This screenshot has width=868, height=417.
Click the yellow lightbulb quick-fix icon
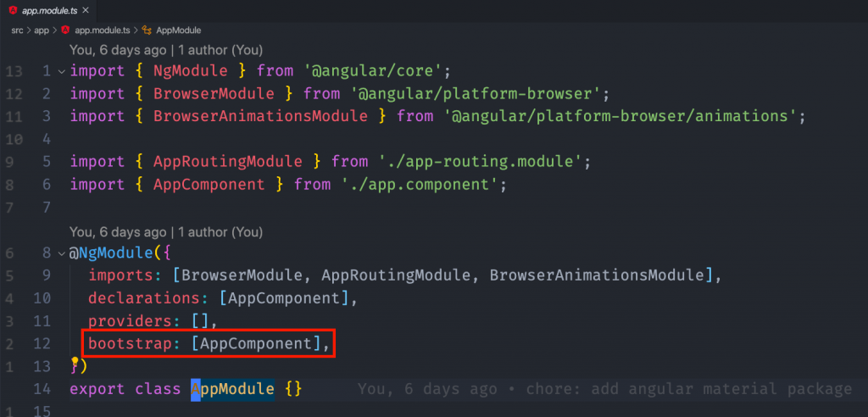pyautogui.click(x=75, y=362)
